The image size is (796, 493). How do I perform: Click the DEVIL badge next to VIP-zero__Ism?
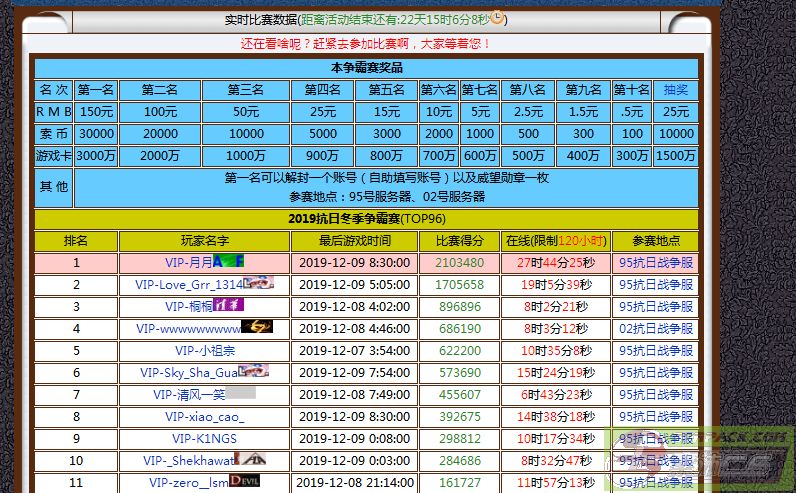click(245, 482)
